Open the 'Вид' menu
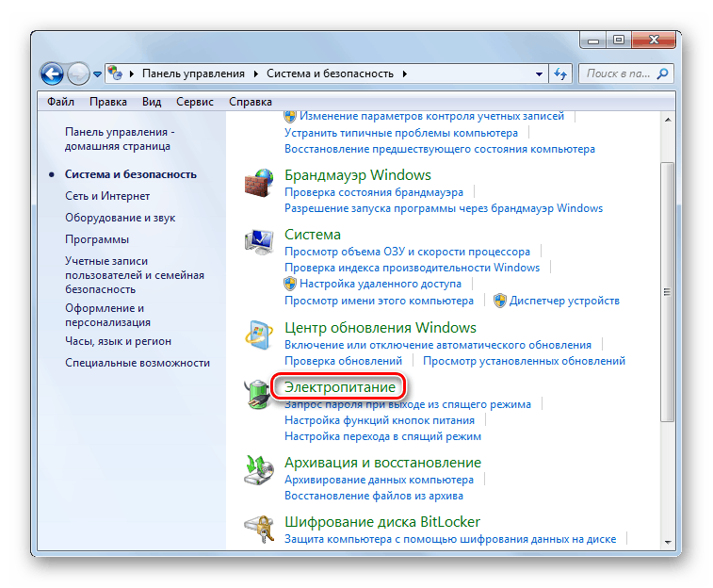This screenshot has width=713, height=588. click(152, 102)
